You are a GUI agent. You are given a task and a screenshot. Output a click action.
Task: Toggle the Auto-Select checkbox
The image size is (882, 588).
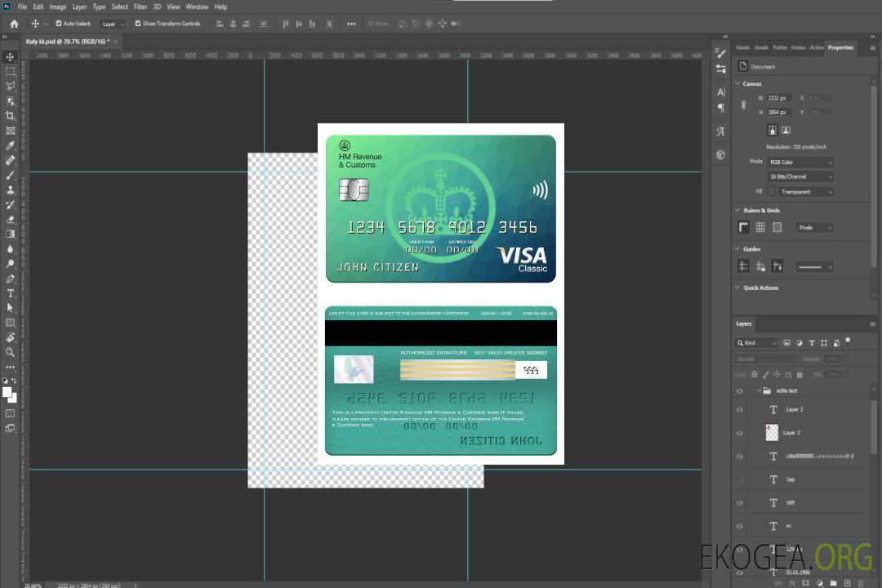(59, 24)
